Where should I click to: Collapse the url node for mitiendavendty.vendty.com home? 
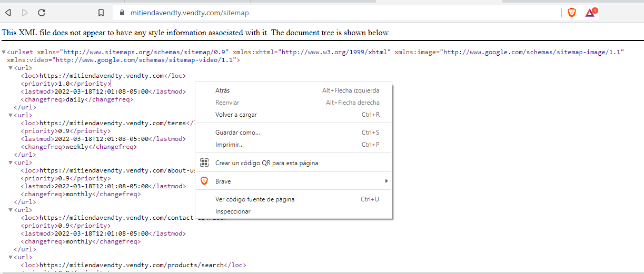(x=11, y=68)
